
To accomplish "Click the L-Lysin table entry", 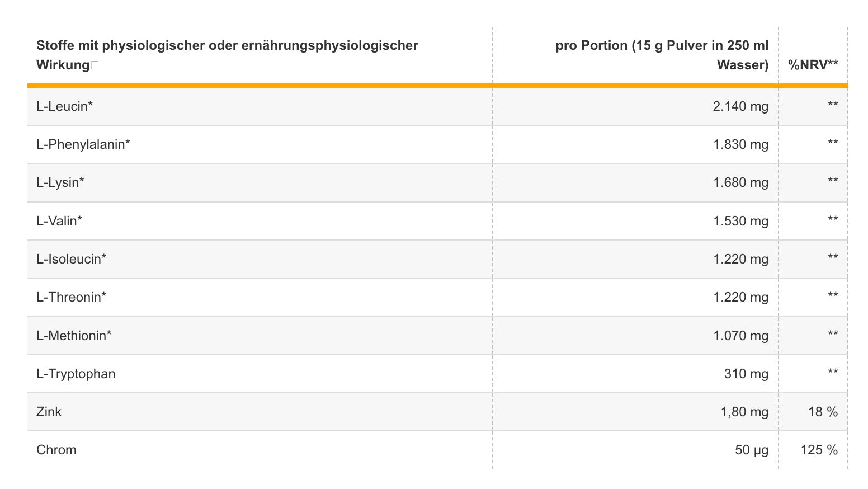I will point(60,182).
